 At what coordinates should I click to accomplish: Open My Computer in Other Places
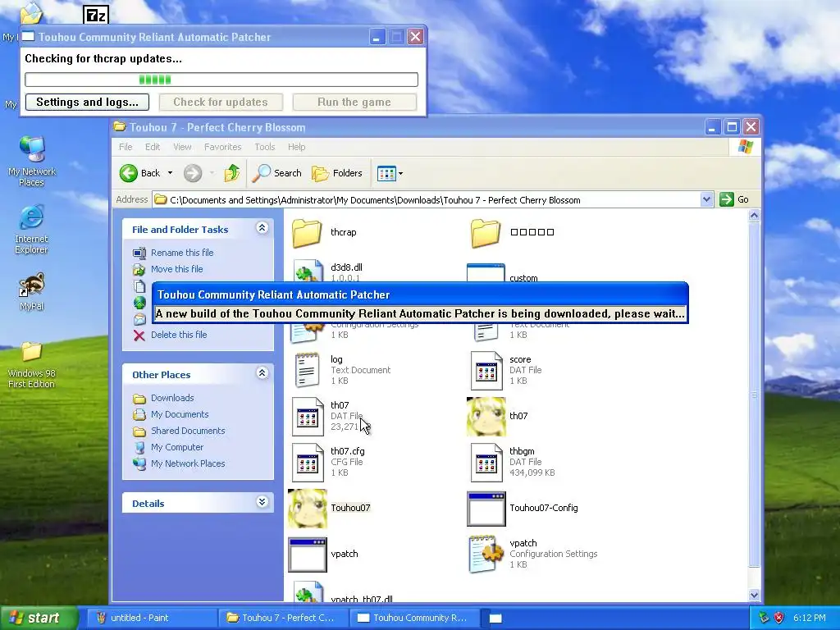[177, 447]
